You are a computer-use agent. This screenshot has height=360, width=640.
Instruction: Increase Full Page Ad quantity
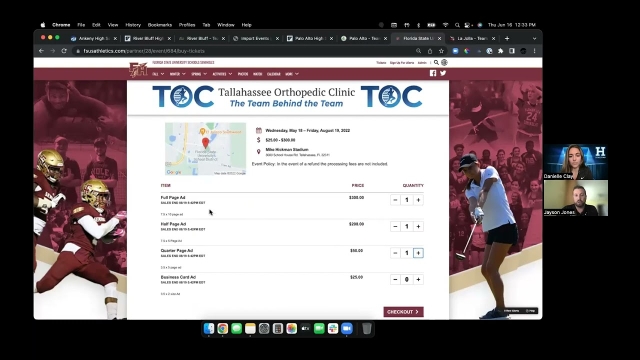418,200
